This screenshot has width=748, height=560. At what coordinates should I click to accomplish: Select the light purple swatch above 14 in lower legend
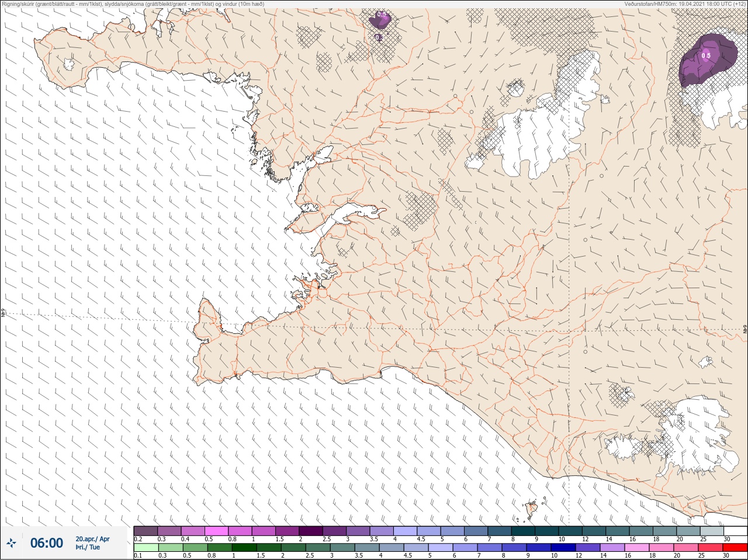(612, 548)
